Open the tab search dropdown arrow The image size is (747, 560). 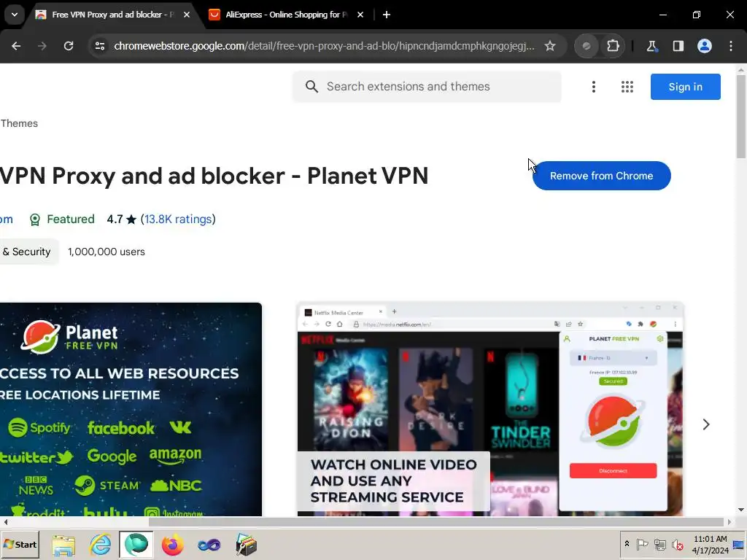pos(15,15)
